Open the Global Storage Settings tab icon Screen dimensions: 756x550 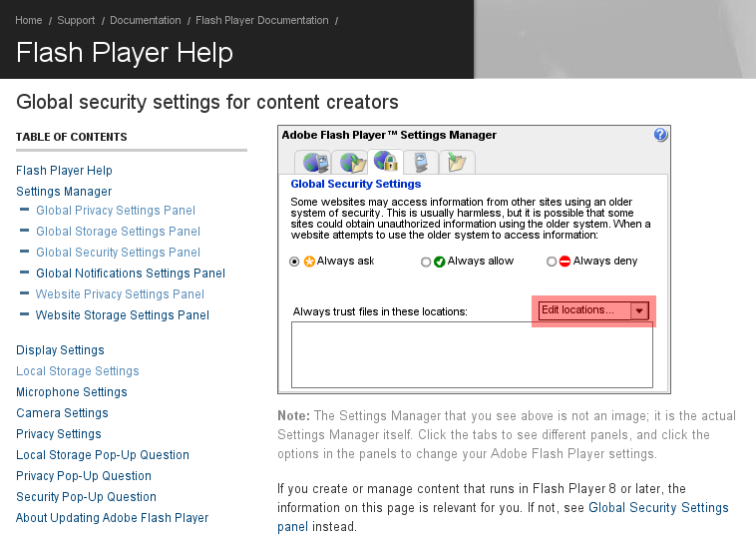351,162
